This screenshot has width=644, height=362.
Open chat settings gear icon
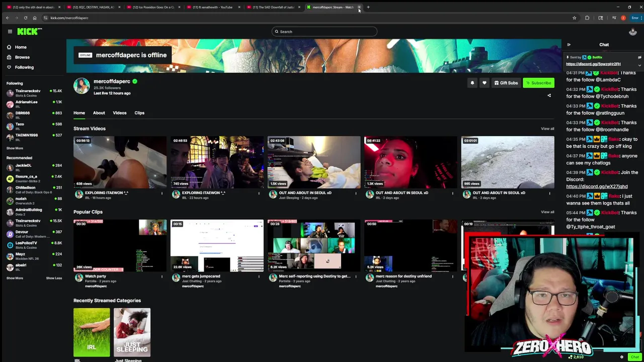pyautogui.click(x=621, y=357)
